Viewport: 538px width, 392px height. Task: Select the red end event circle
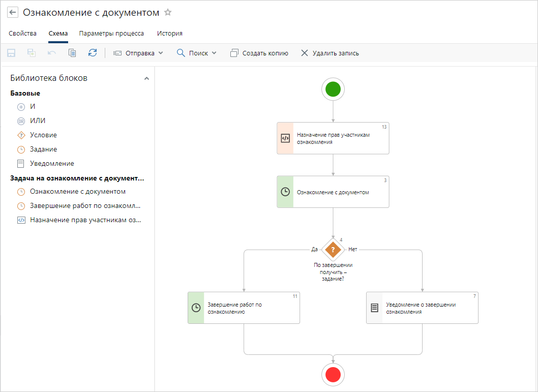pos(333,375)
